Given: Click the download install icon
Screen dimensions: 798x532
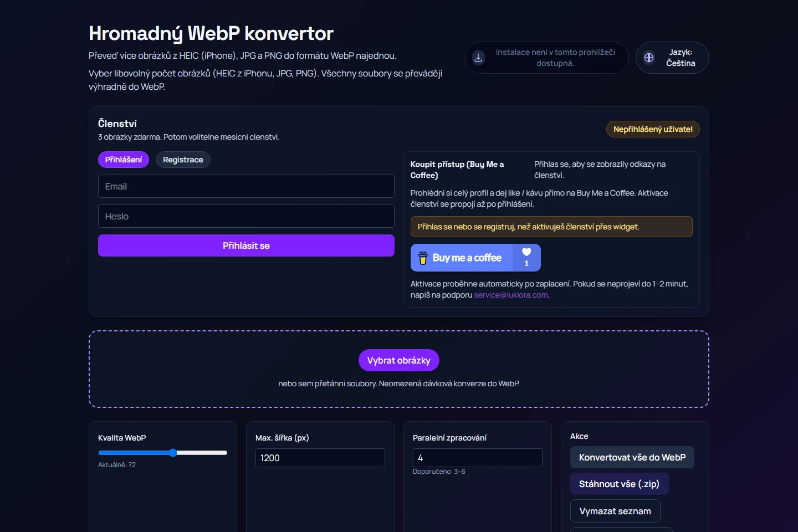Looking at the screenshot, I should (478, 58).
